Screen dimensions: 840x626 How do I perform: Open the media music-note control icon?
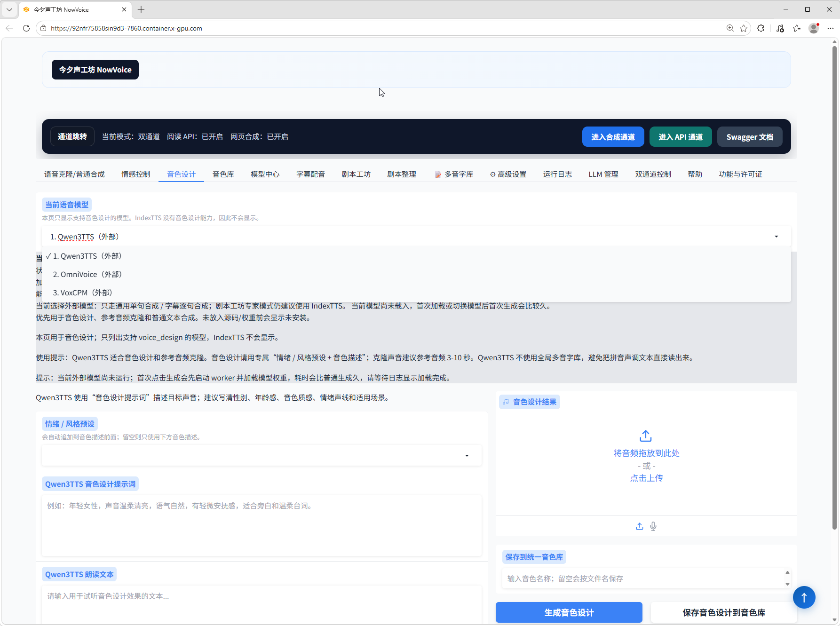tap(780, 28)
